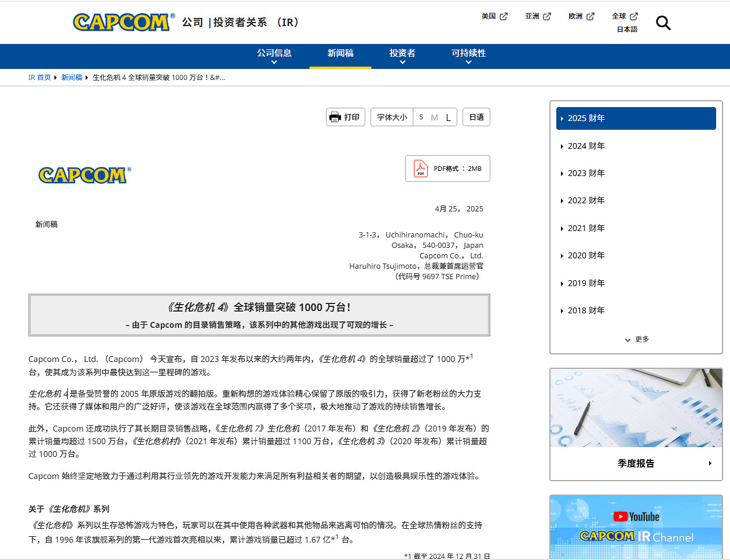Go to IR 首页 via breadcrumb
The height and width of the screenshot is (560, 730).
(x=39, y=77)
